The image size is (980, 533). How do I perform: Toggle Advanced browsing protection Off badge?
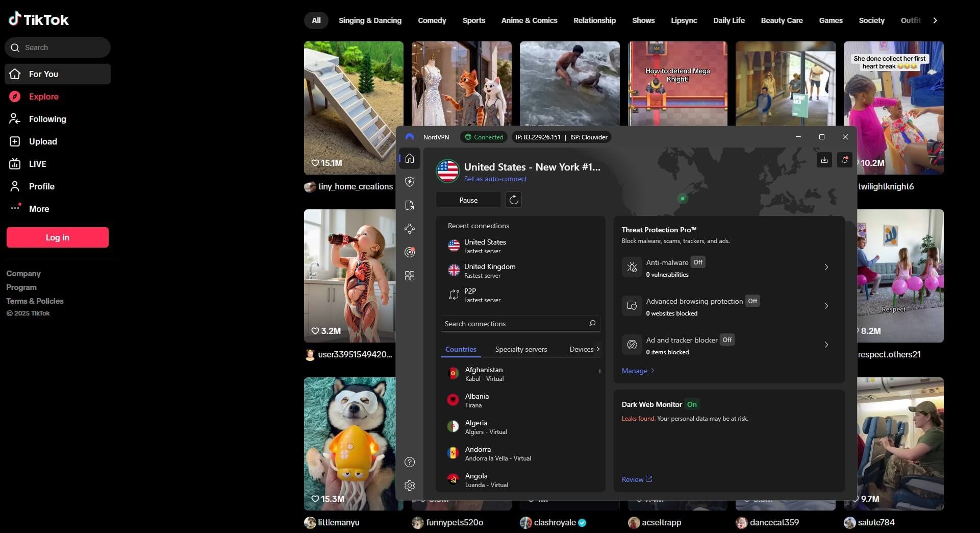pyautogui.click(x=752, y=301)
